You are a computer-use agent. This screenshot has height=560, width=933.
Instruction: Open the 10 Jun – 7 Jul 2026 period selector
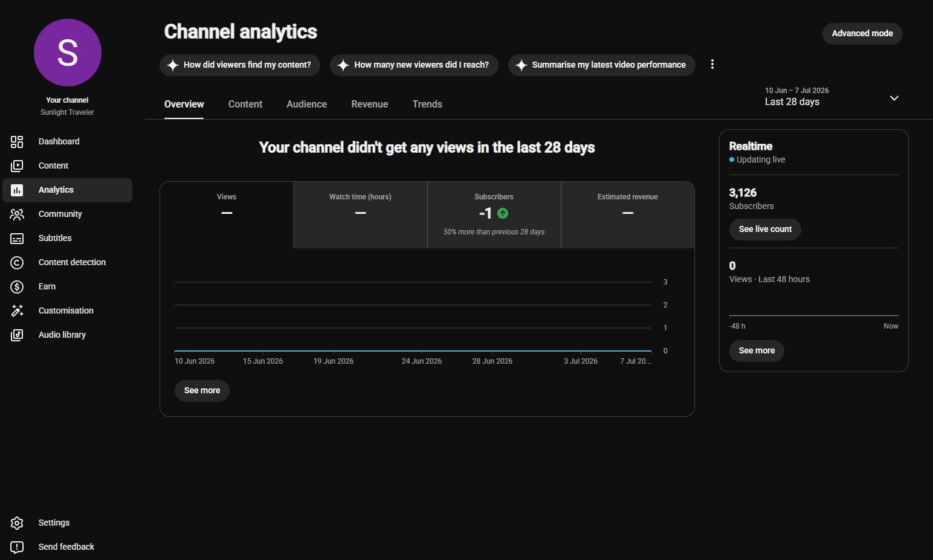832,97
